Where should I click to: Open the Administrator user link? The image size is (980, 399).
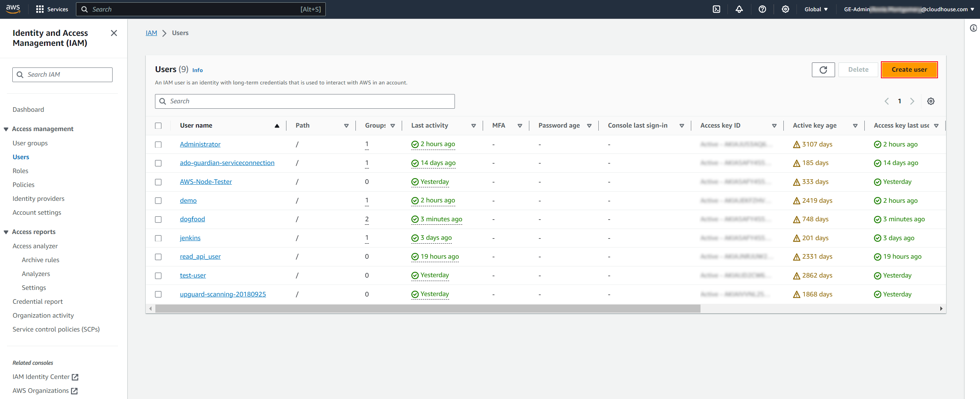(x=200, y=144)
